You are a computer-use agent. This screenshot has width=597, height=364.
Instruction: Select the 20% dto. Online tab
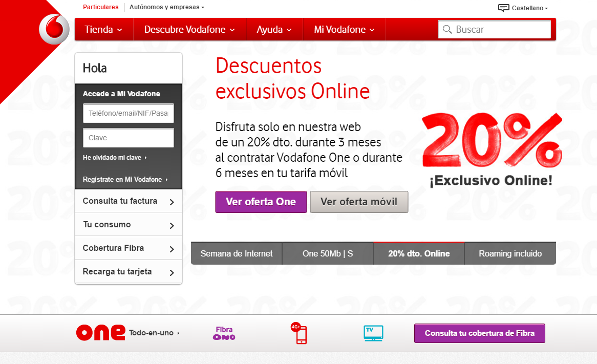419,253
